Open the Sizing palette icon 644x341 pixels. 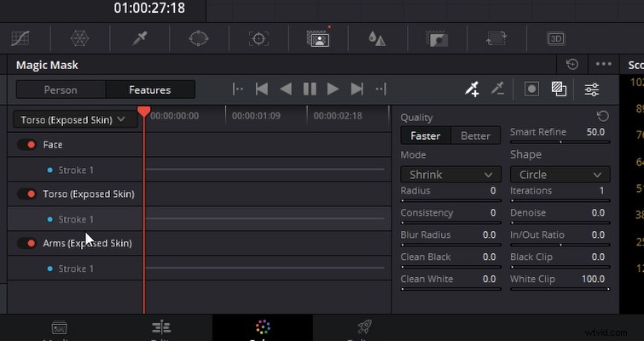tap(496, 38)
